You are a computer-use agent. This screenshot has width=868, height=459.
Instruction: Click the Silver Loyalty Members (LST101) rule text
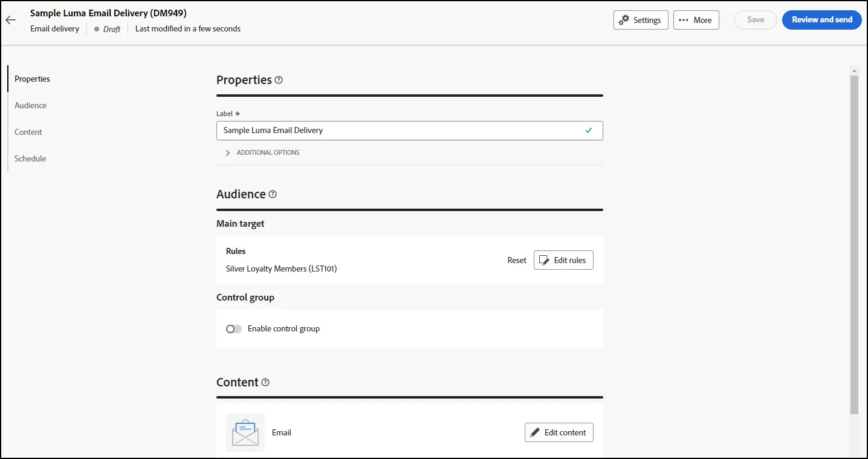click(x=281, y=269)
